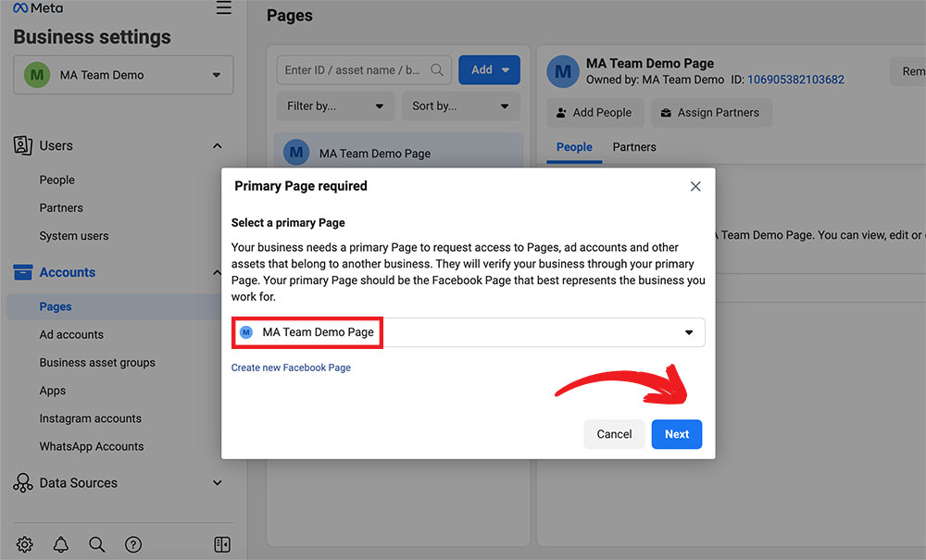
Task: Close the Primary Page required dialog
Action: pyautogui.click(x=695, y=186)
